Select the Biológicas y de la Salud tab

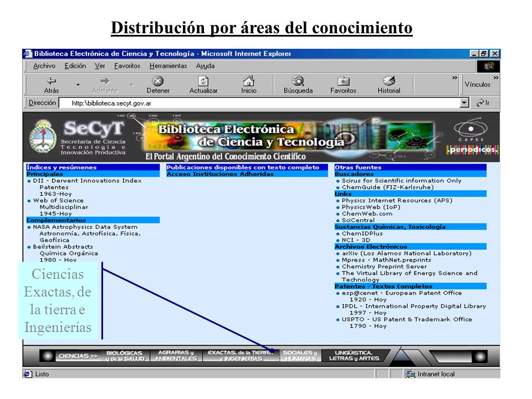point(125,356)
